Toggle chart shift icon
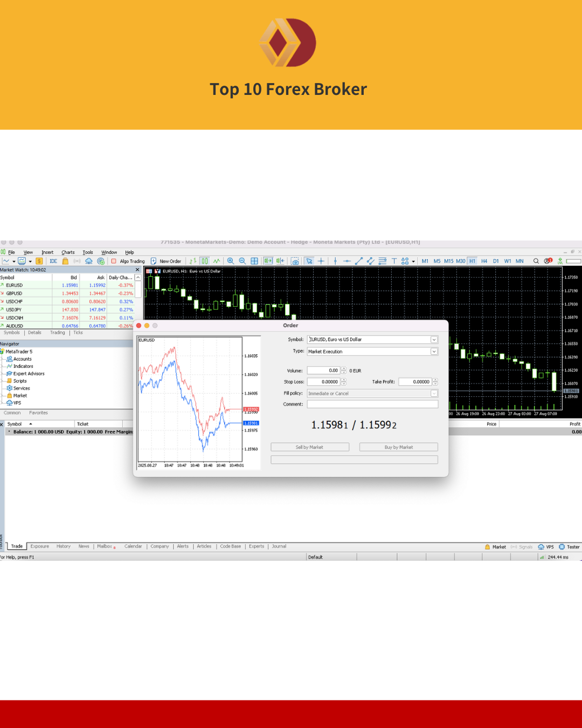This screenshot has height=728, width=582. point(280,261)
